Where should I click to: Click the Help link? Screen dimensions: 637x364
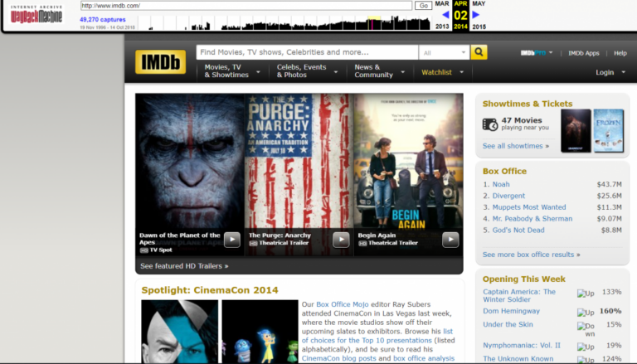point(620,53)
